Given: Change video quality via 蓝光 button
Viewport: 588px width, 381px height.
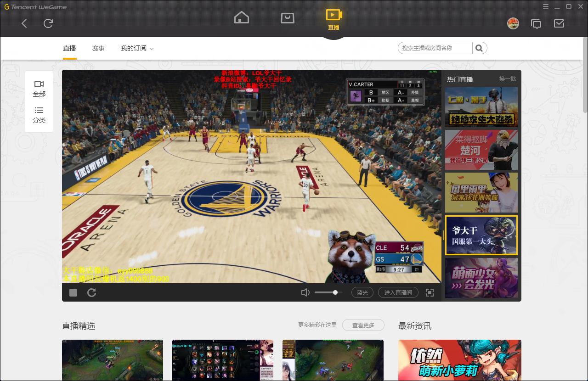Looking at the screenshot, I should 362,292.
